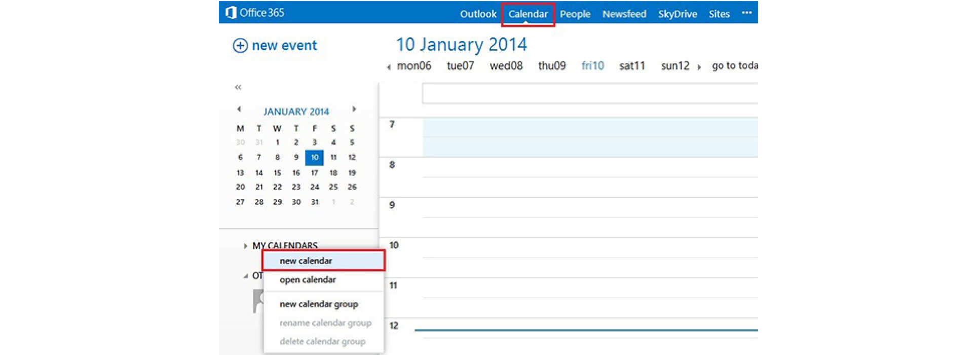This screenshot has height=355, width=980.
Task: Collapse the other calendars group triangle
Action: 246,276
